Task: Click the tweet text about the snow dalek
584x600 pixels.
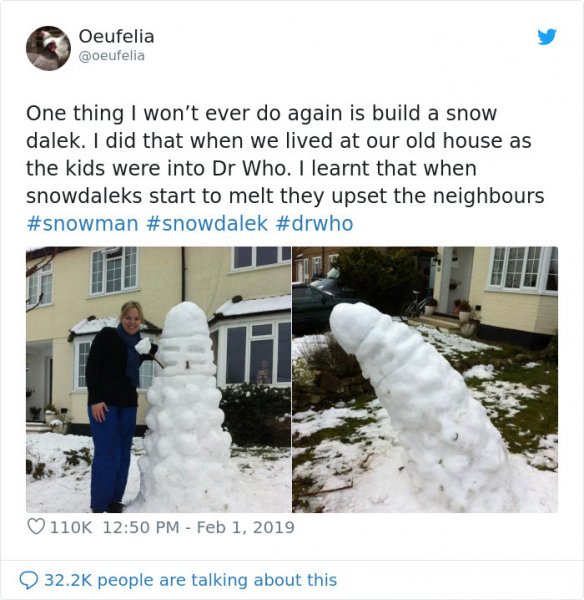Action: pyautogui.click(x=285, y=154)
